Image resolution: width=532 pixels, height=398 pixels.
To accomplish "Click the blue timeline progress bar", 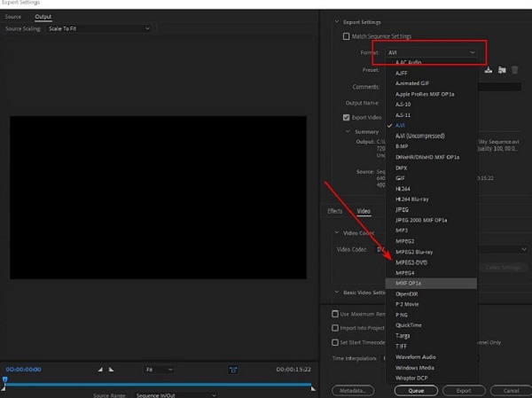I will click(x=158, y=385).
